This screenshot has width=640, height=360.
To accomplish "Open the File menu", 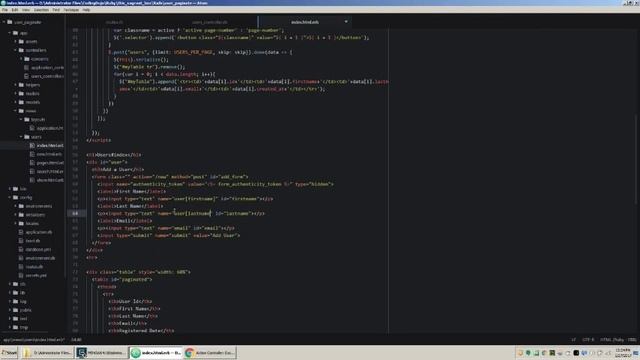I will click(5, 10).
